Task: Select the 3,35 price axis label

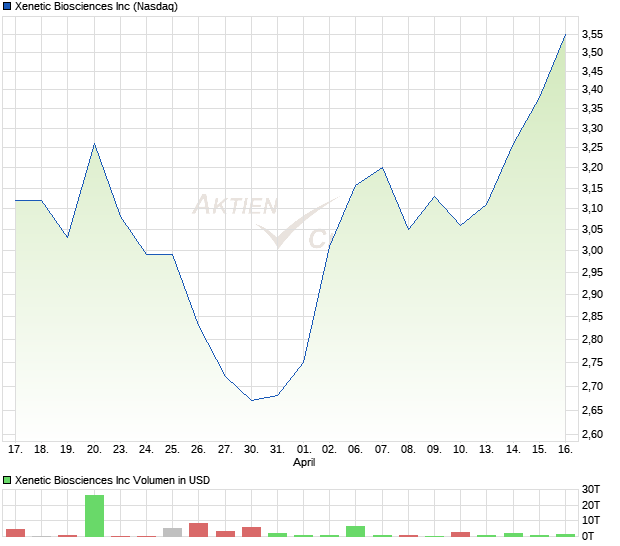Action: point(592,108)
